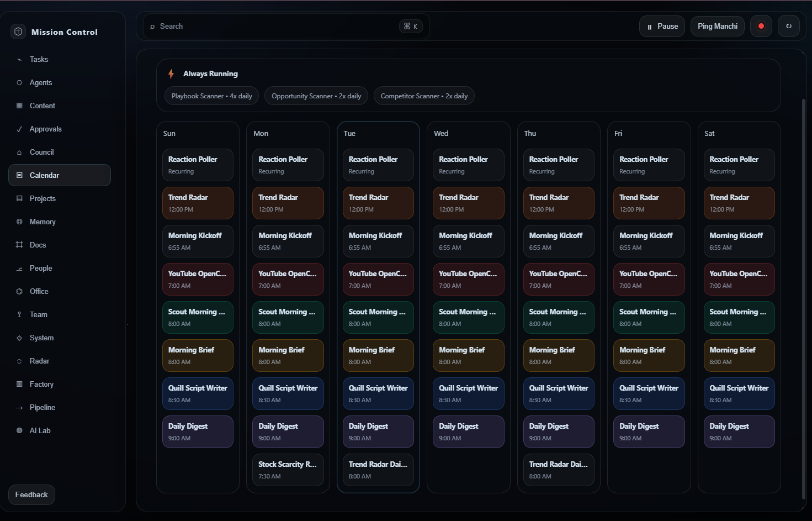Toggle the red recording indicator button

[761, 26]
